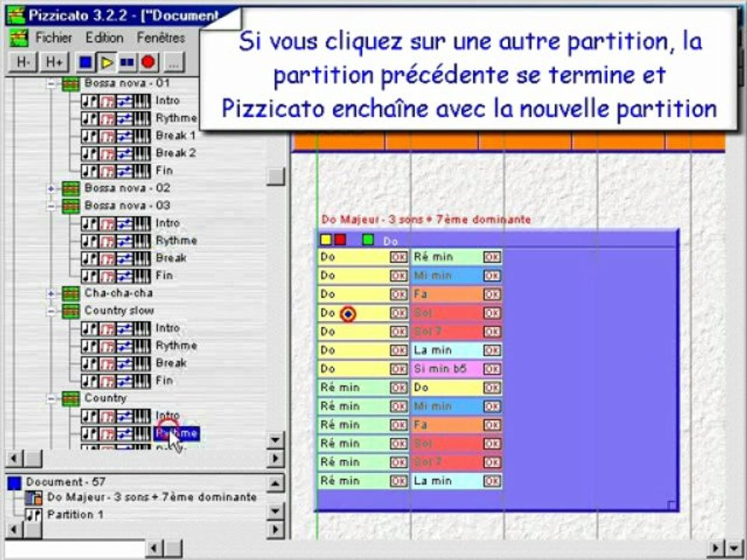Click the blue arrows icon of Country slow Break
Viewport: 747px width, 560px height.
point(124,363)
